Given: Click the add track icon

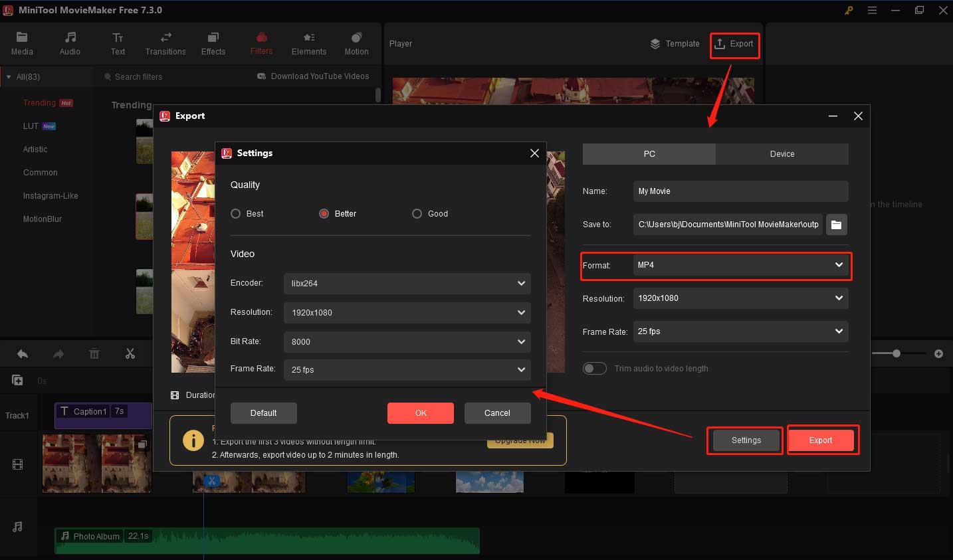Looking at the screenshot, I should [x=17, y=381].
